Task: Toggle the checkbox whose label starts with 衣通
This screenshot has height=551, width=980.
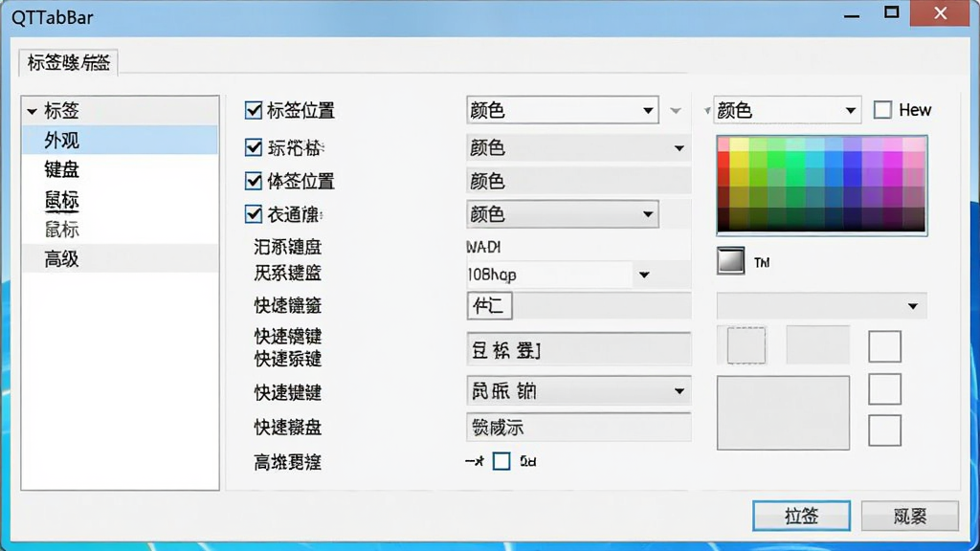Action: point(253,214)
